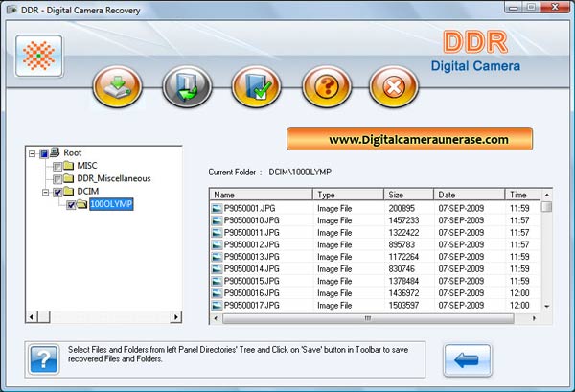Click size value 1457233
The height and width of the screenshot is (392, 575).
click(x=403, y=220)
